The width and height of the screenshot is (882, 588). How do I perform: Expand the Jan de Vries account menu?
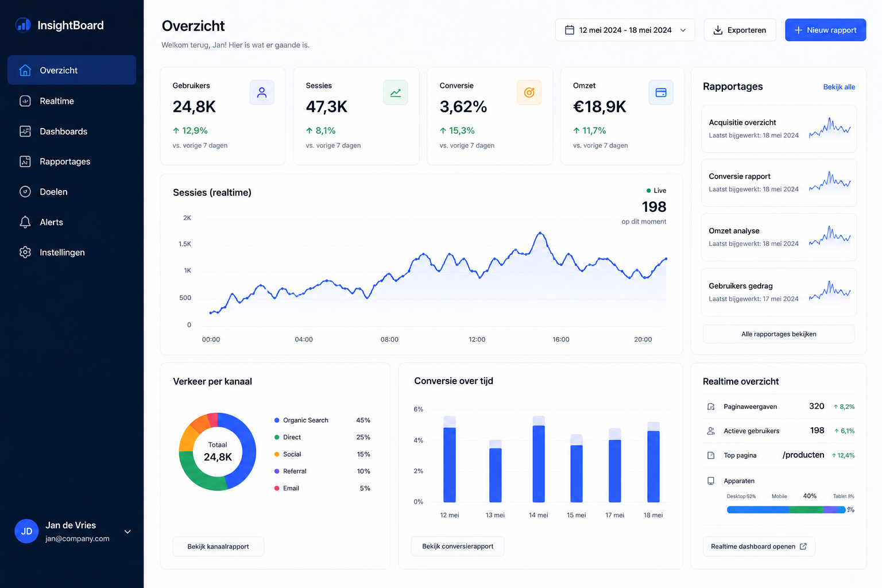tap(127, 532)
